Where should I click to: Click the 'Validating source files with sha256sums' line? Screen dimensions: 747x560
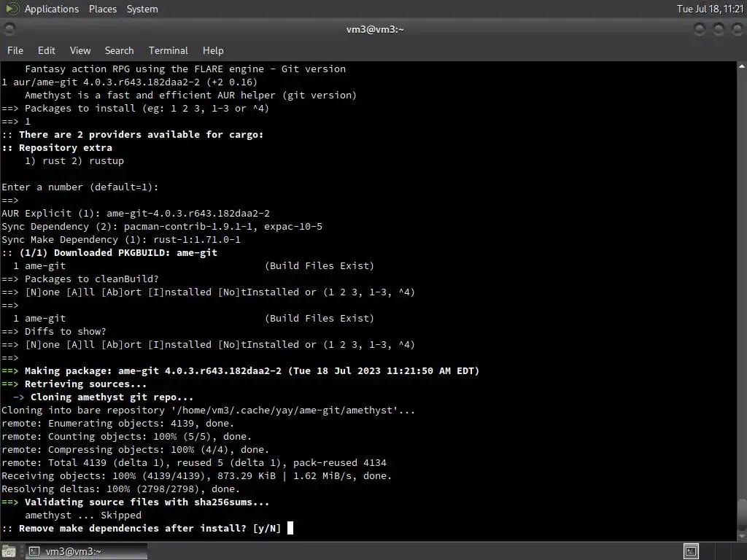136,502
